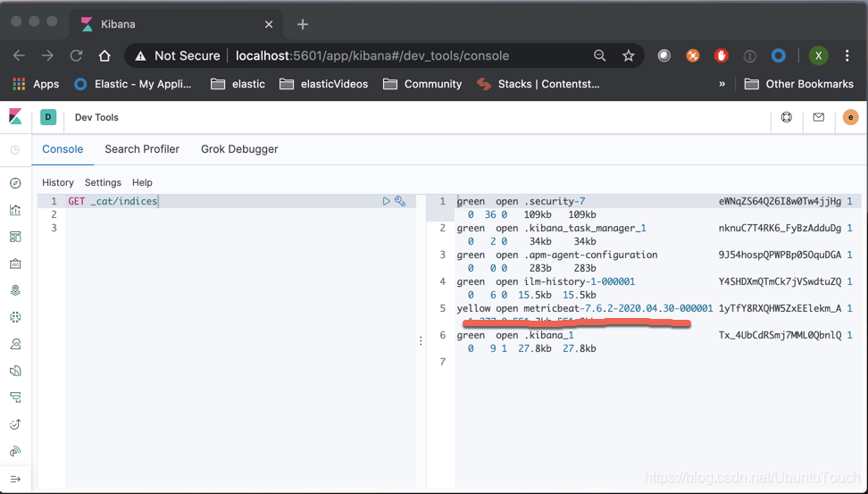
Task: Open the wrench request options menu
Action: pyautogui.click(x=400, y=201)
